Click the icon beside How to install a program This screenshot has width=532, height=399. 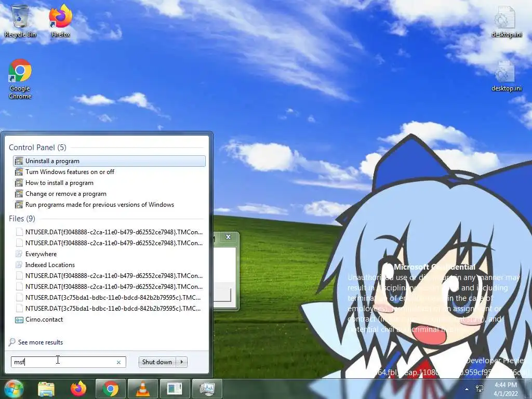pyautogui.click(x=19, y=183)
